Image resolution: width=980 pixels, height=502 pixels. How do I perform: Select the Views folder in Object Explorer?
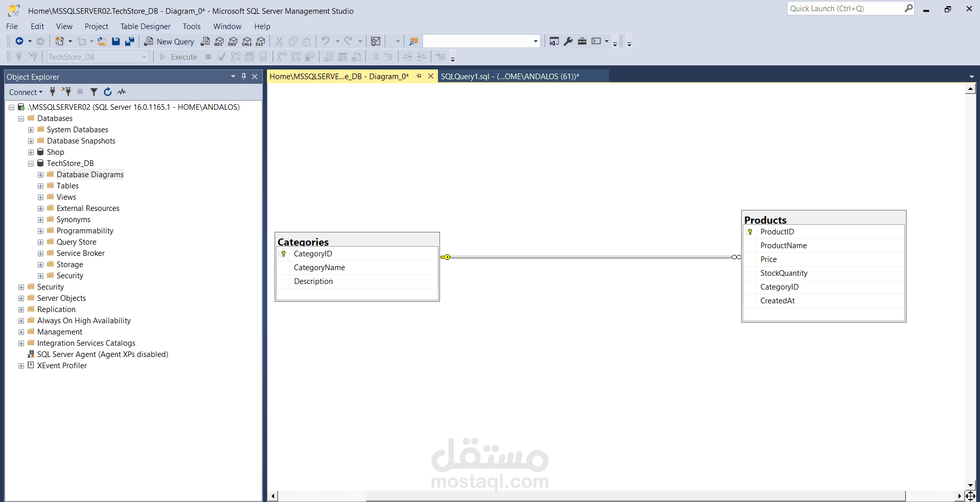click(66, 197)
